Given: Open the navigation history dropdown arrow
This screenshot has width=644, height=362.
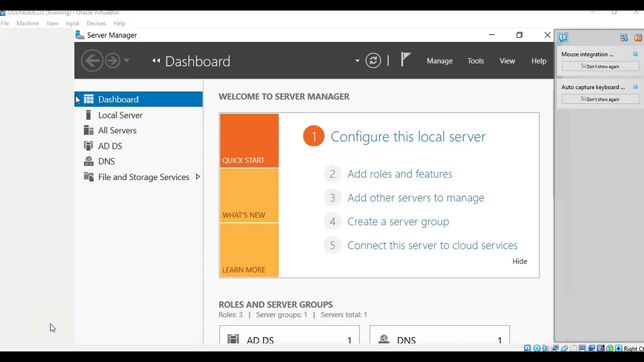Looking at the screenshot, I should [127, 61].
